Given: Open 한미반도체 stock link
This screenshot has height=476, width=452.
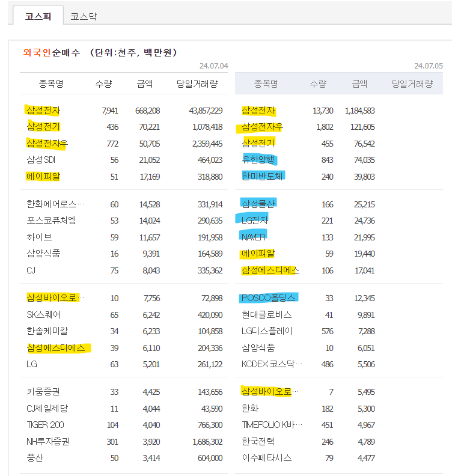Looking at the screenshot, I should pos(262,176).
